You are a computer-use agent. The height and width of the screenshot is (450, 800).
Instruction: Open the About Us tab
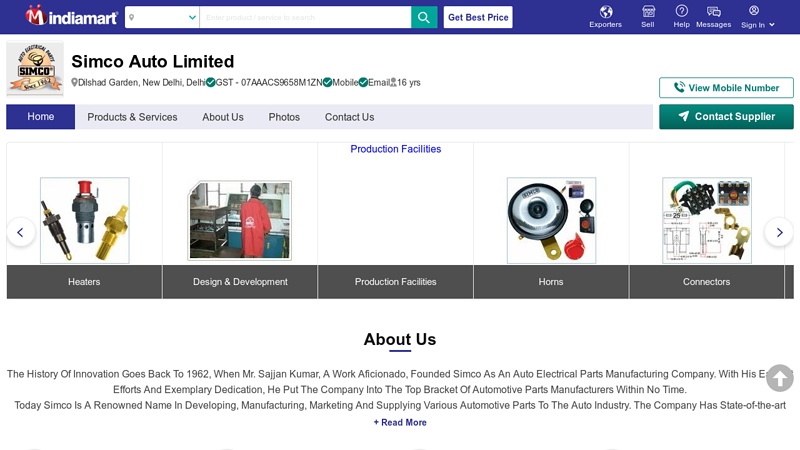(222, 117)
